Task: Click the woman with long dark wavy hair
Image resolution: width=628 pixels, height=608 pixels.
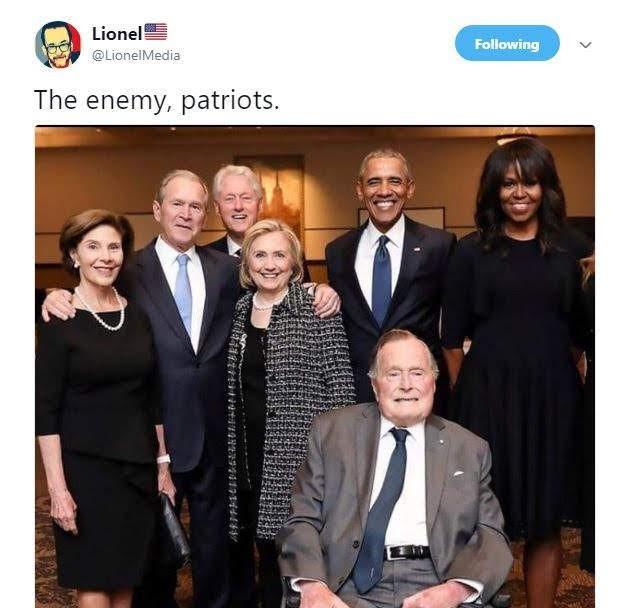Action: click(517, 360)
